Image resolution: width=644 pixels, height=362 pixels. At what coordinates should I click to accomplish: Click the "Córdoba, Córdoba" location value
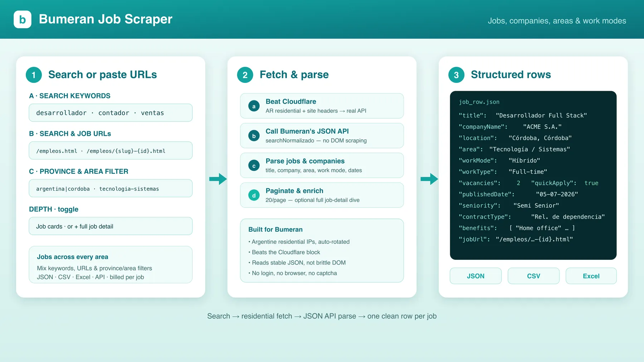tap(540, 138)
